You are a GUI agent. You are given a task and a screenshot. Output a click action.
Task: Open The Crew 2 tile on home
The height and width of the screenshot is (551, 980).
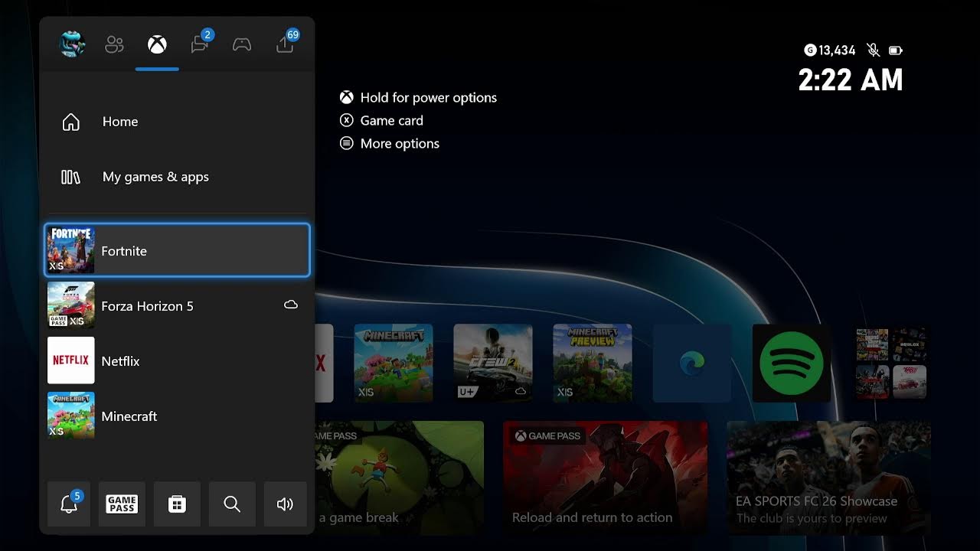[493, 363]
